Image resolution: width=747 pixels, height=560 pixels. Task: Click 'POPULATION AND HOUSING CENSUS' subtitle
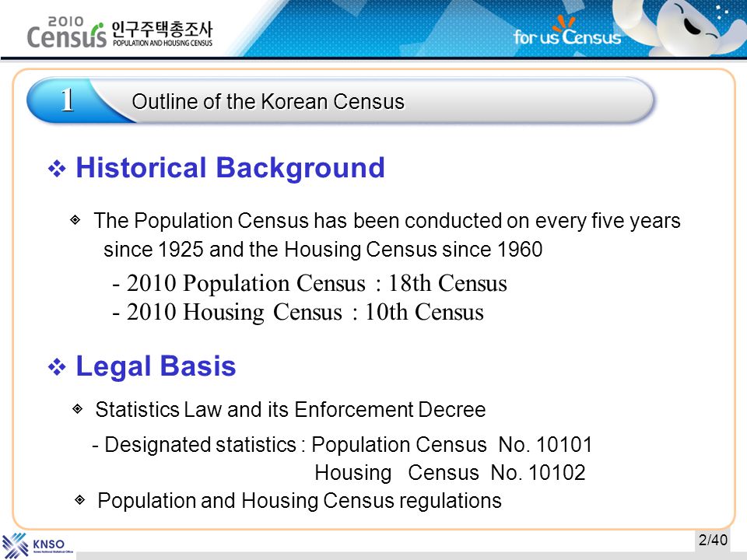pos(163,43)
